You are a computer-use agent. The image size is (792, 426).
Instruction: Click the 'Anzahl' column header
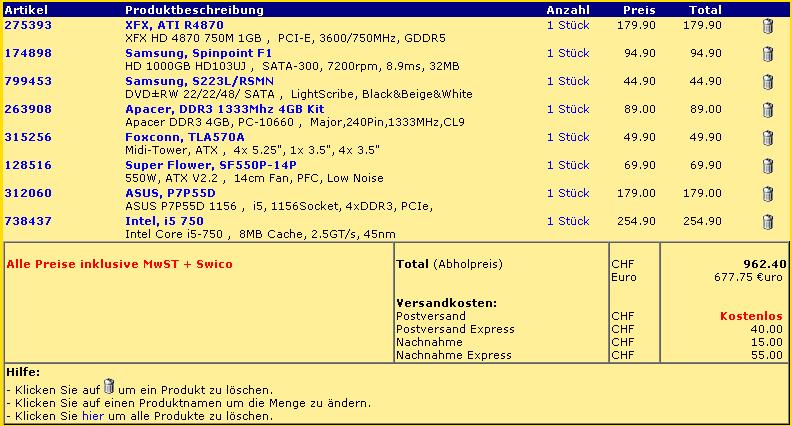pos(568,10)
